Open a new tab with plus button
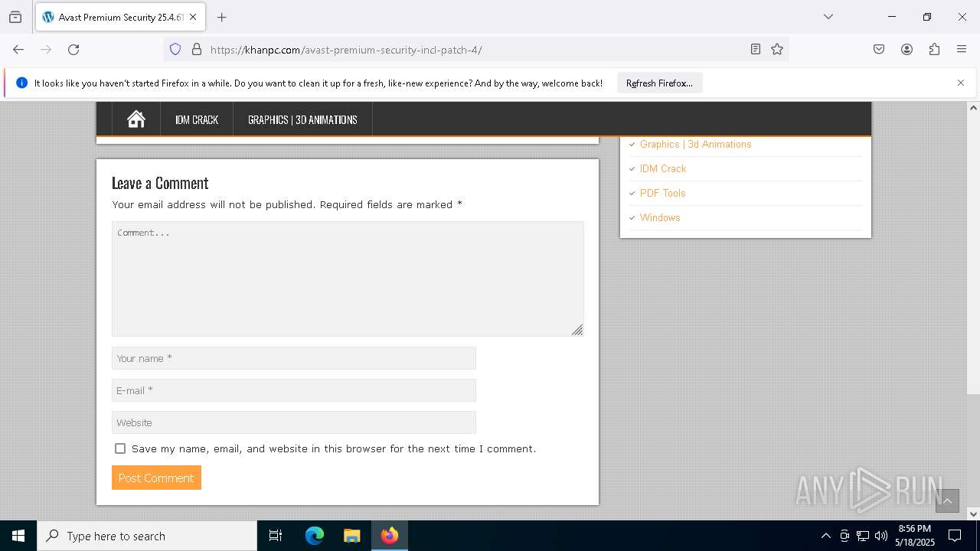Viewport: 980px width, 551px height. pyautogui.click(x=221, y=17)
